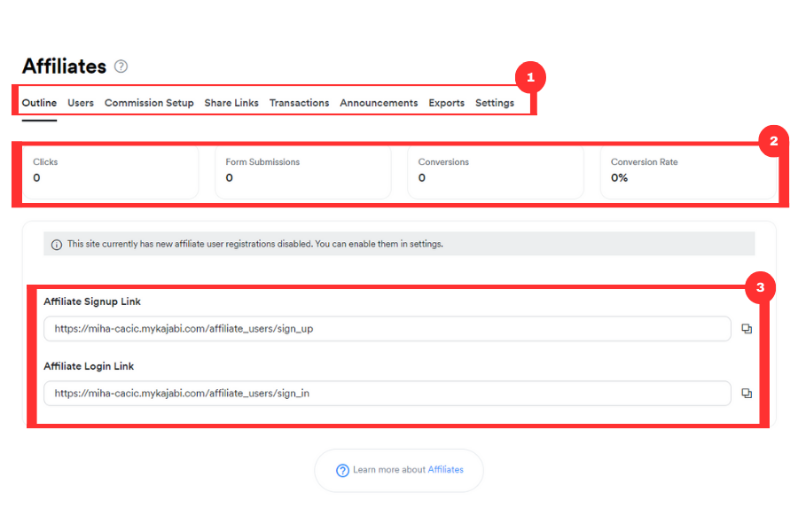
Task: Select the Transactions tab
Action: click(x=300, y=103)
